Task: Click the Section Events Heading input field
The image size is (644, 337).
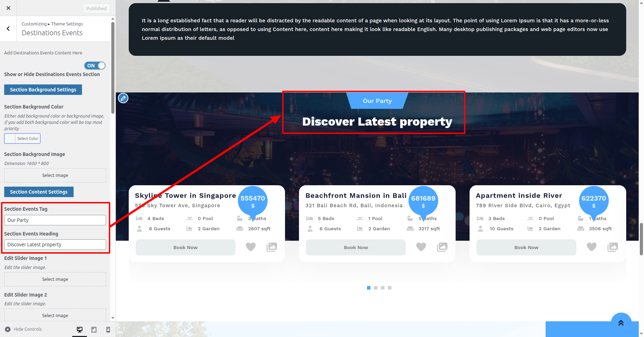Action: [x=55, y=245]
